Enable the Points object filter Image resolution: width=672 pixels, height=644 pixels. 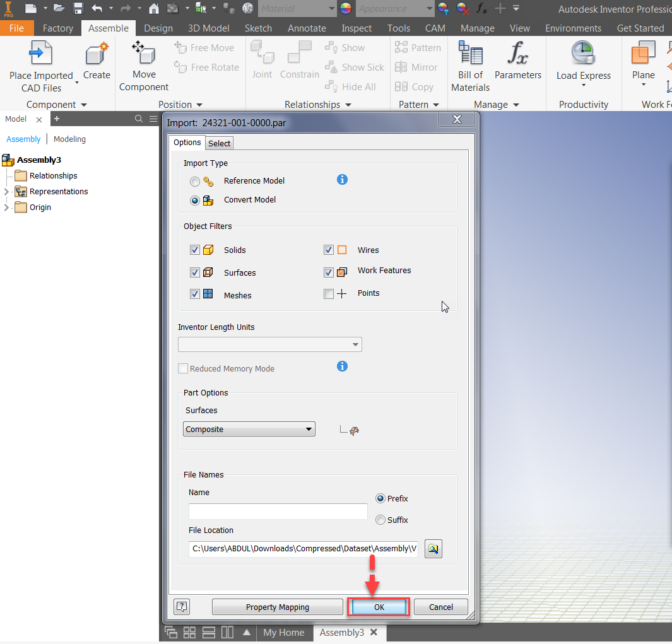click(x=328, y=293)
